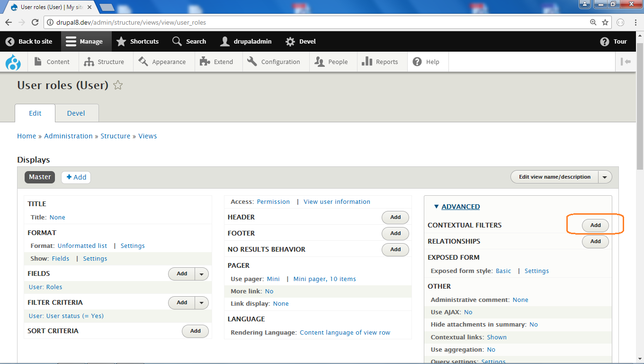The width and height of the screenshot is (644, 364).
Task: Open the FIELDS Add dropdown arrow
Action: point(202,273)
